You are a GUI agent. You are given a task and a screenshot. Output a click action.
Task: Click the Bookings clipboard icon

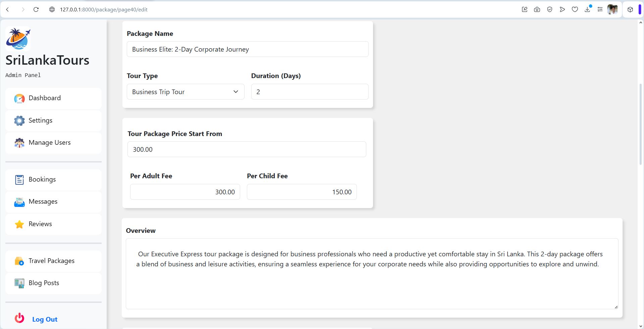point(19,180)
